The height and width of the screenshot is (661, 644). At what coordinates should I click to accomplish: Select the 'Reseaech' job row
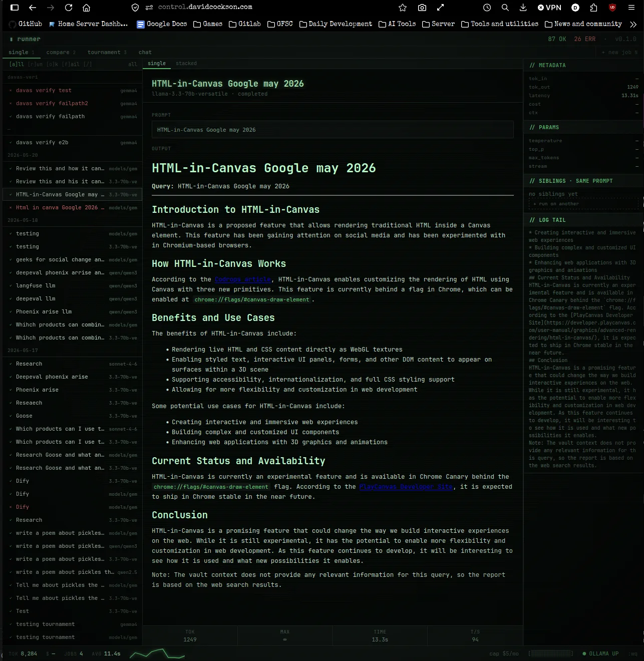click(73, 403)
